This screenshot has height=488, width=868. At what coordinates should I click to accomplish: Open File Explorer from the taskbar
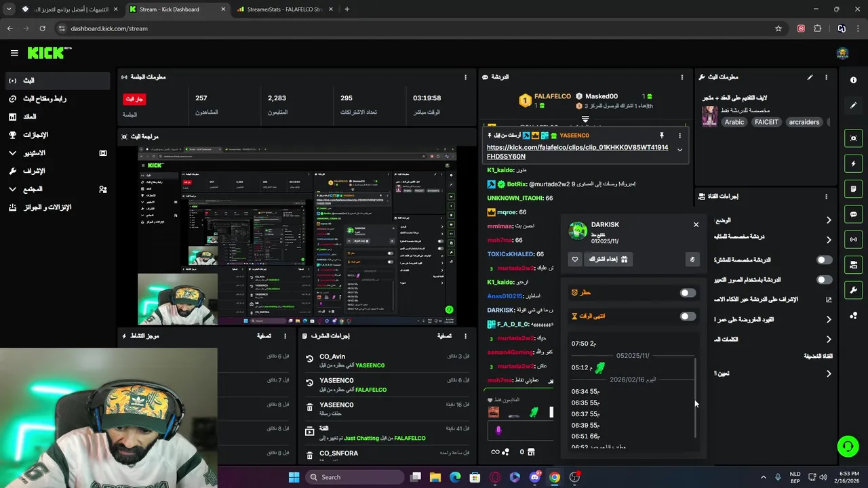(x=435, y=477)
